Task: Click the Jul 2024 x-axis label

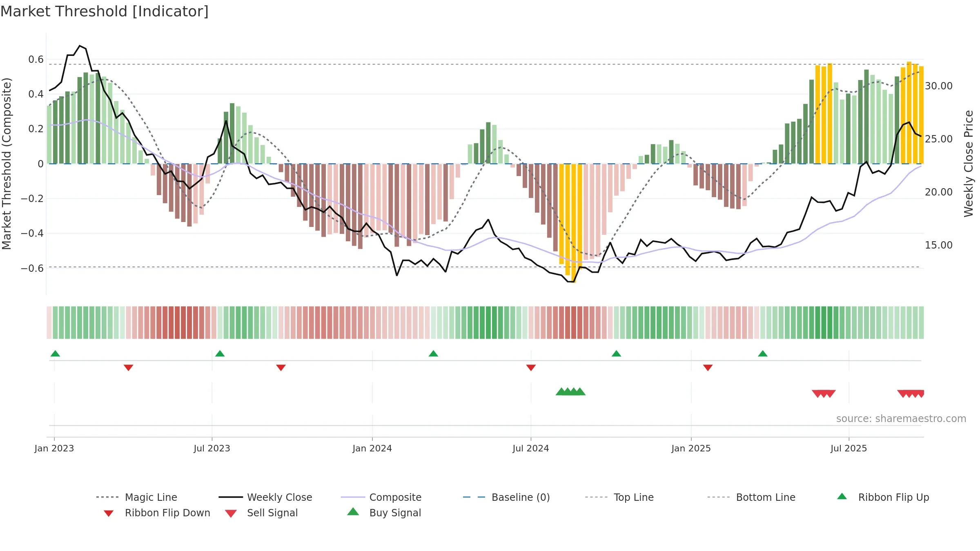Action: (x=531, y=449)
